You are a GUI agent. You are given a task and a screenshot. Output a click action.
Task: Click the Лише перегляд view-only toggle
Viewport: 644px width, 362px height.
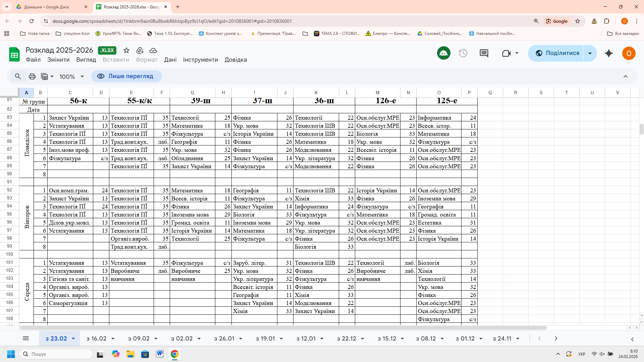pyautogui.click(x=126, y=76)
